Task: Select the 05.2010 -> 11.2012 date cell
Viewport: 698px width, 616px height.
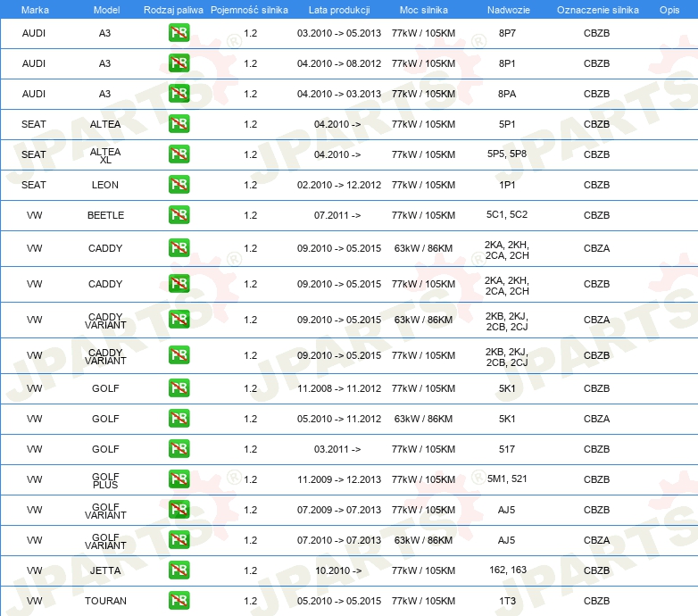Action: coord(339,419)
